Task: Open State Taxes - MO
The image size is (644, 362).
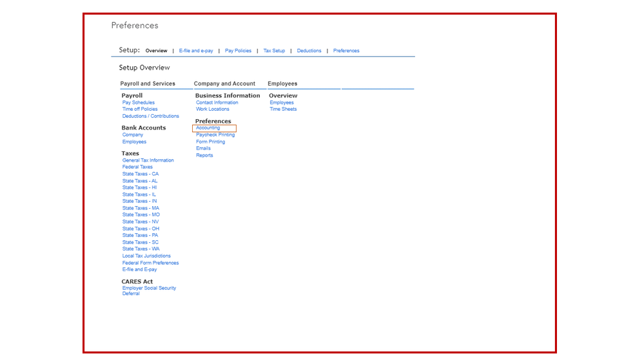Action: 141,214
